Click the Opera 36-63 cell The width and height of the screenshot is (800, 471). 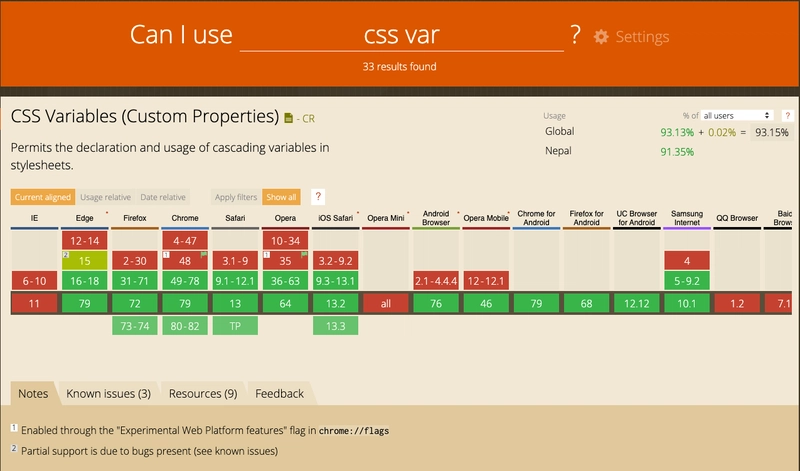[285, 281]
